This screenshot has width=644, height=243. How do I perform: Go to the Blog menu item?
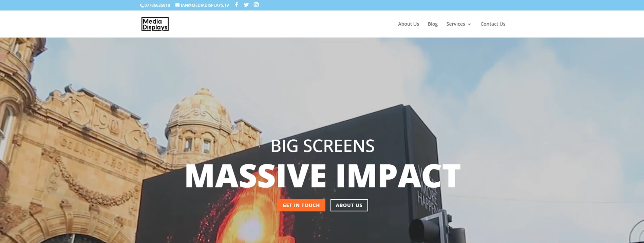(433, 24)
